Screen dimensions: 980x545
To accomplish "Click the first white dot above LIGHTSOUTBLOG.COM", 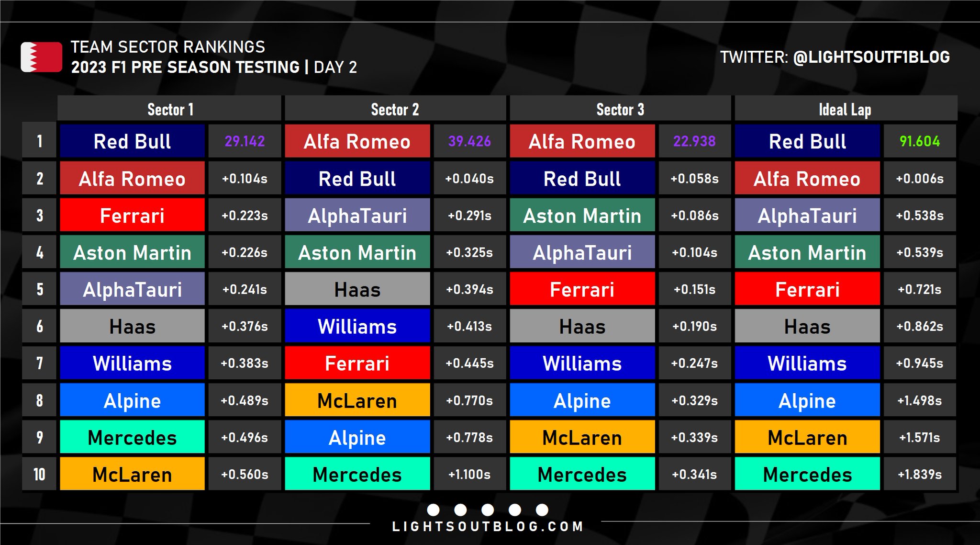I will [x=433, y=510].
